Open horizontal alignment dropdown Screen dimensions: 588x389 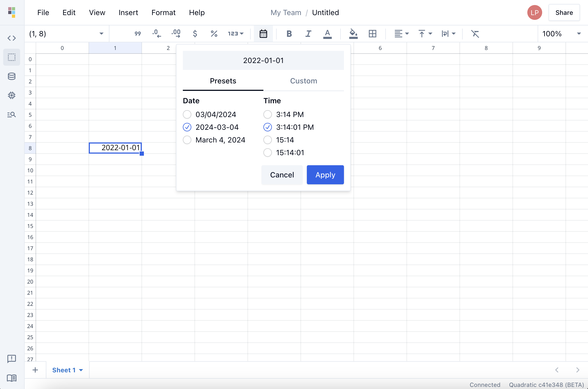coord(401,34)
